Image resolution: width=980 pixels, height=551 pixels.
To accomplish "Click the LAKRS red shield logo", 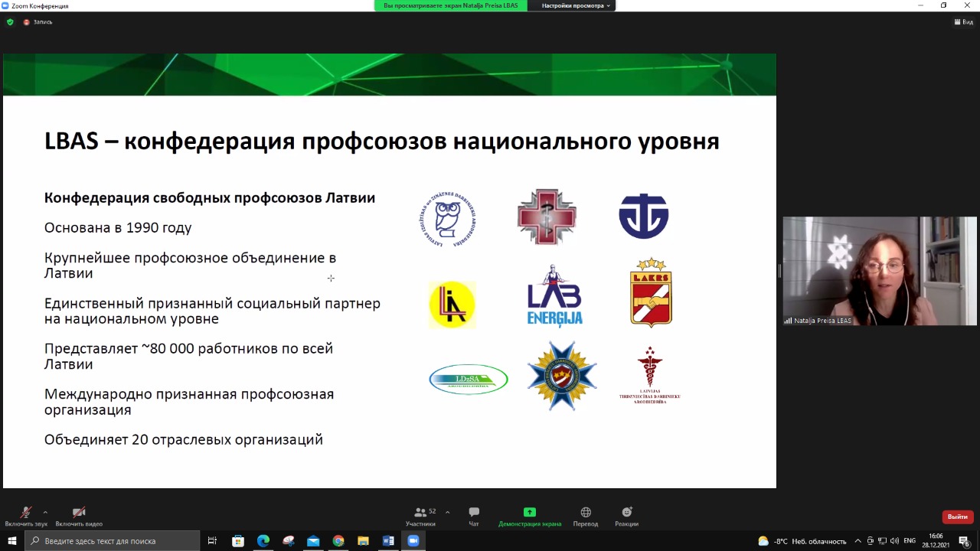I will click(x=651, y=292).
